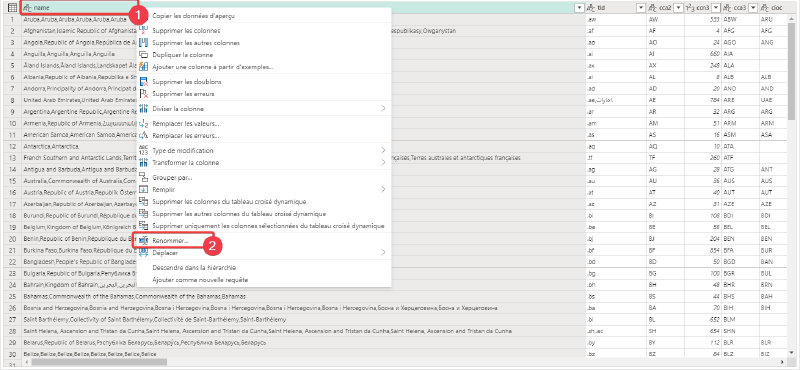This screenshot has height=370, width=800.
Task: Click the Supprimer les doublons icon
Action: tap(143, 82)
